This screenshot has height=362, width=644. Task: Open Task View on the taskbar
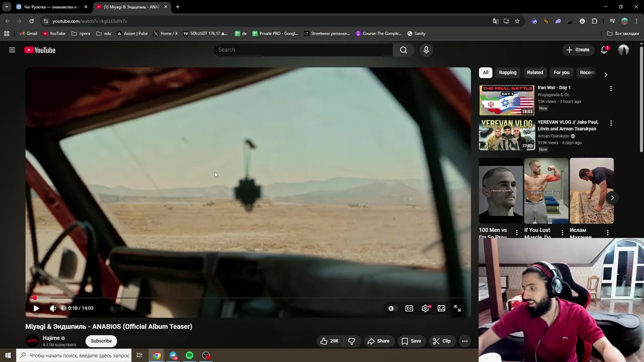pos(139,355)
